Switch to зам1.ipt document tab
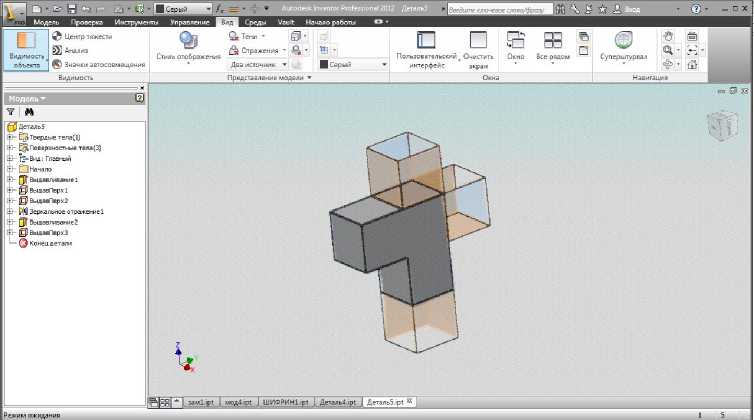 click(201, 402)
